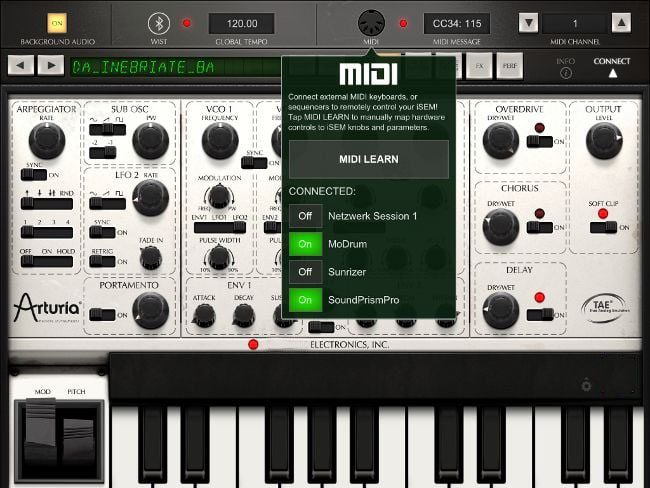
Task: Load next preset with right arrow
Action: pyautogui.click(x=51, y=65)
